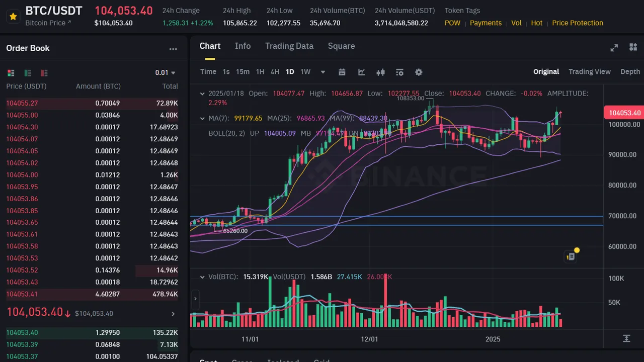Viewport: 644px width, 362px height.
Task: Click scroll-to-latest icon below the price axis
Action: click(x=626, y=338)
